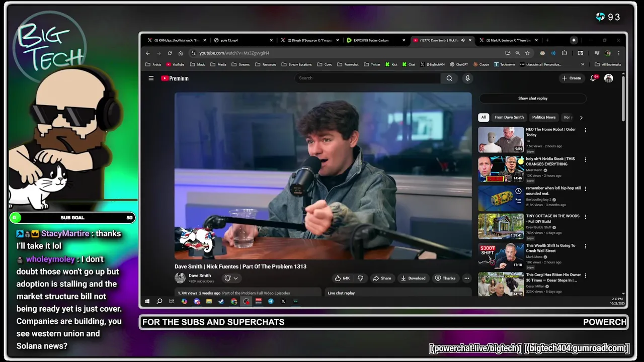Open options for NEO The Home Robot video
Viewport: 644px width, 362px height.
click(x=585, y=130)
